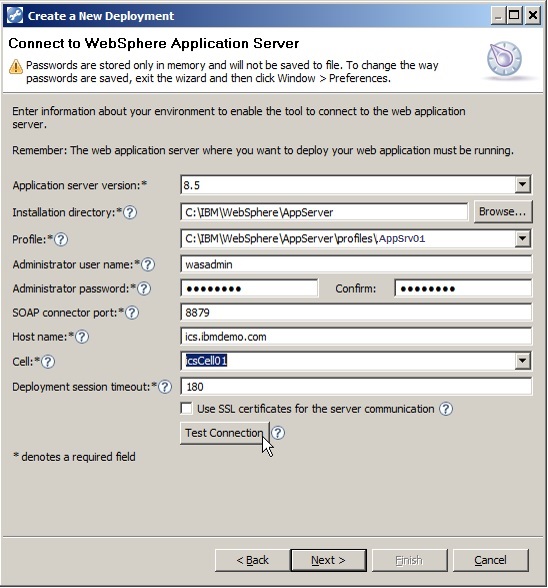Go to previous step with Back

tap(252, 560)
